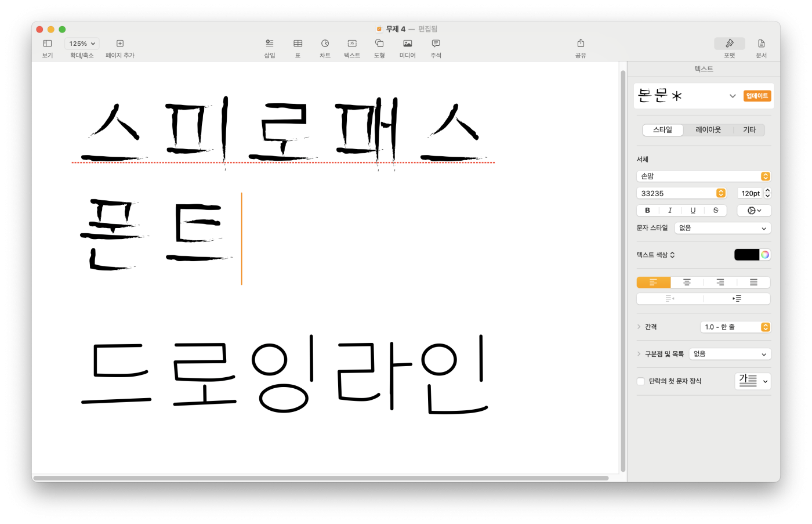
Task: Toggle bold formatting button
Action: [647, 211]
